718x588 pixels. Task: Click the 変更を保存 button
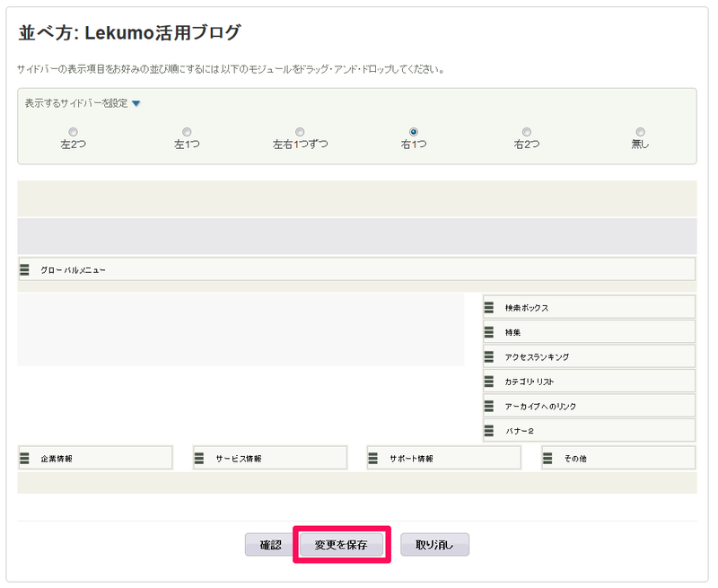[342, 545]
